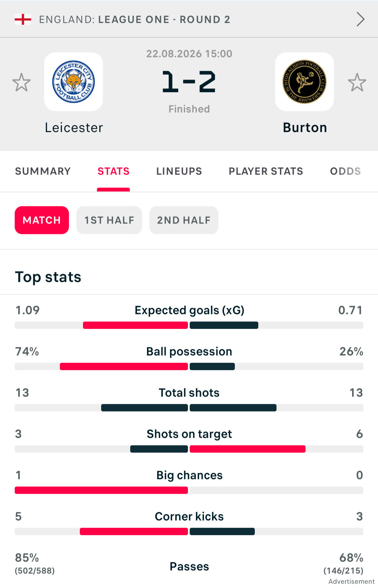Image resolution: width=378 pixels, height=588 pixels.
Task: Open the Player Stats tab
Action: pyautogui.click(x=266, y=171)
